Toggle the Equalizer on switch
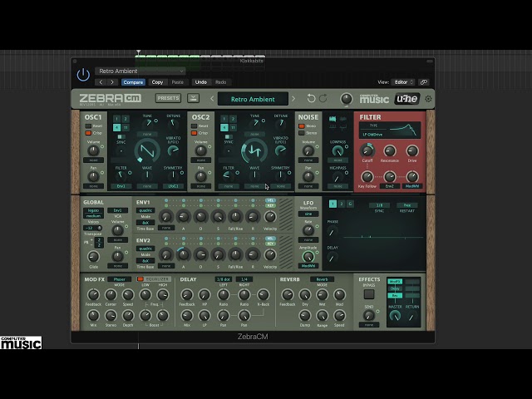 point(140,279)
